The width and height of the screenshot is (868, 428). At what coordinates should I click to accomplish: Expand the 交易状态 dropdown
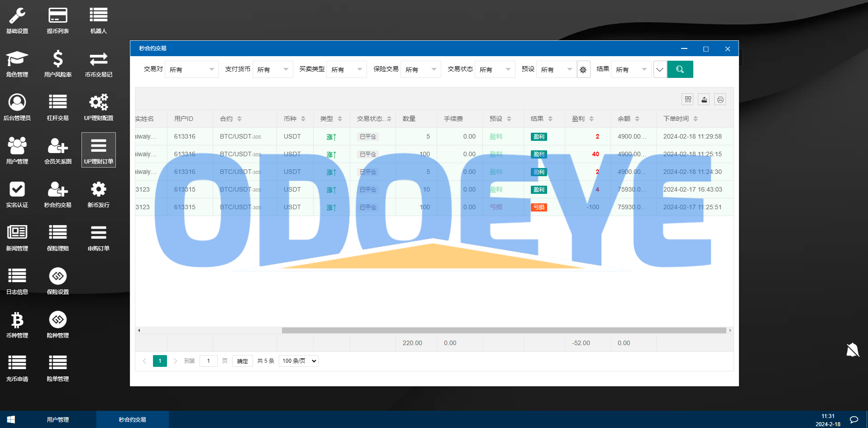(495, 69)
